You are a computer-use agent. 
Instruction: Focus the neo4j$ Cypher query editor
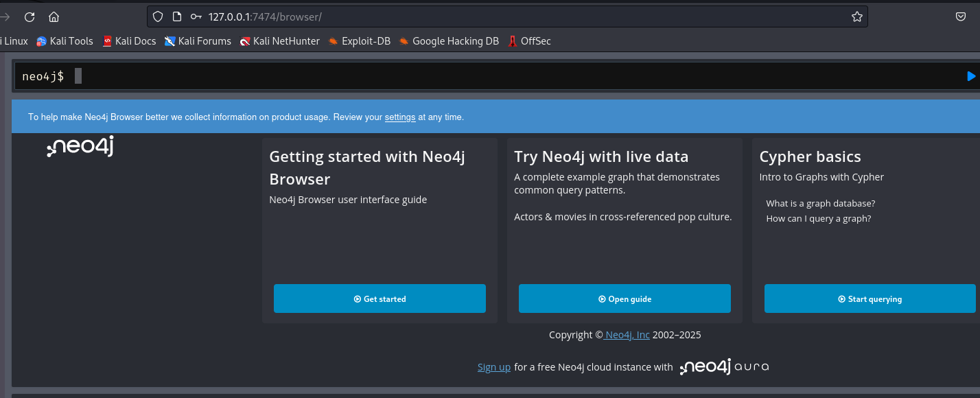tap(480, 76)
